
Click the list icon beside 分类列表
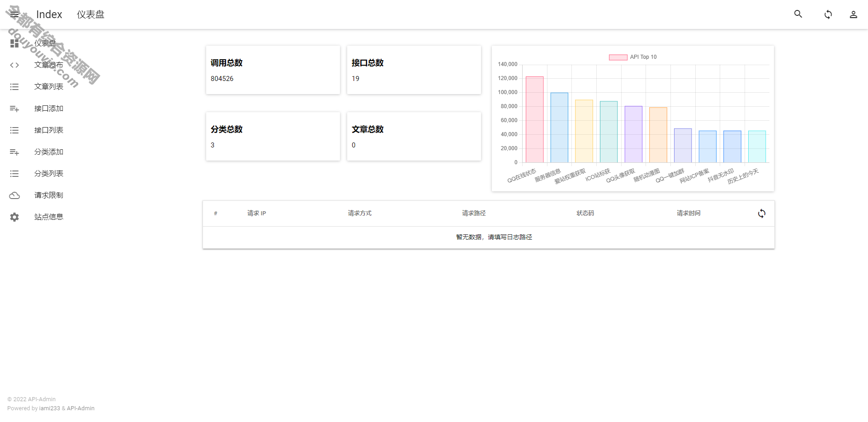[14, 174]
